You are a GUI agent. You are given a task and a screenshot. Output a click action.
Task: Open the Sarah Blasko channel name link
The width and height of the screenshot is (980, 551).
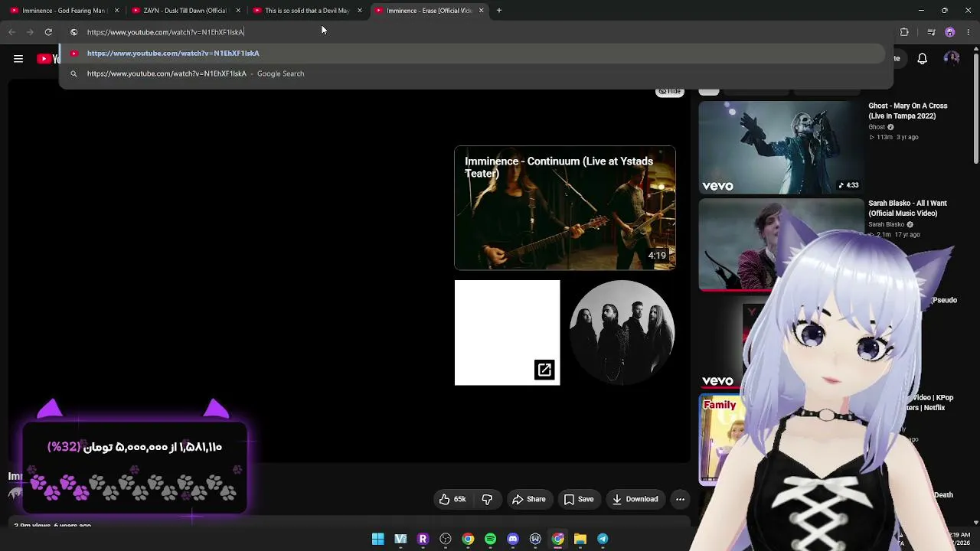886,225
